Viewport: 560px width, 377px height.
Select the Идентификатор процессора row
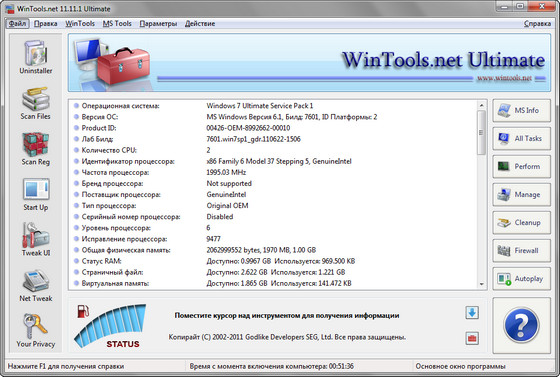(274, 161)
